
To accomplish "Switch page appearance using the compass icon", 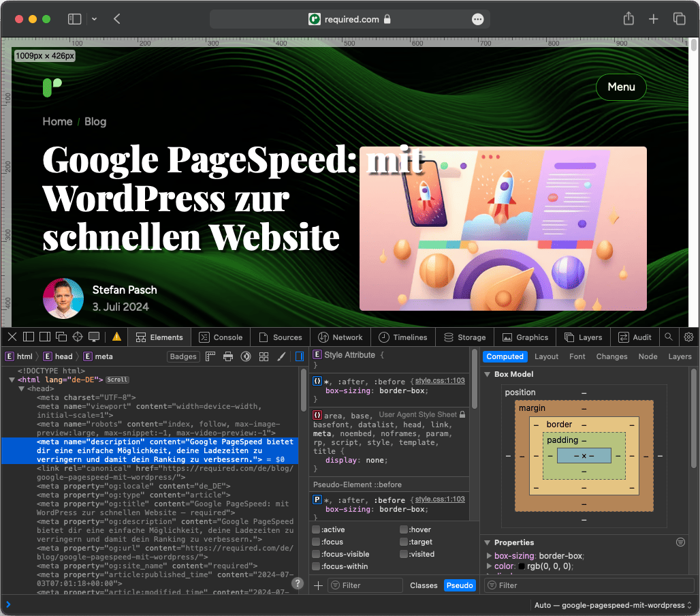I will [245, 356].
